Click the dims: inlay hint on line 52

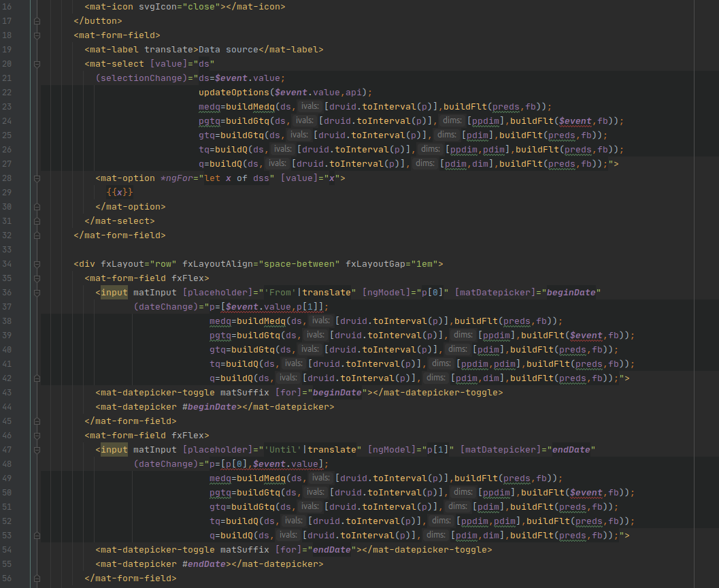tap(441, 521)
